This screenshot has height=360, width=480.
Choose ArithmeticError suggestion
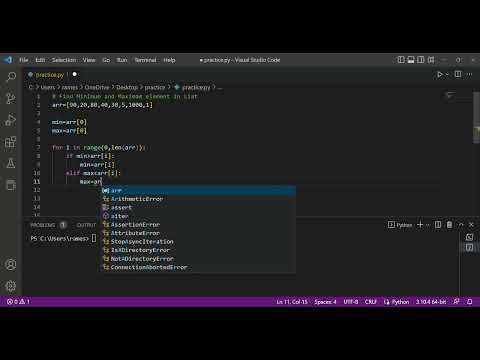198,199
